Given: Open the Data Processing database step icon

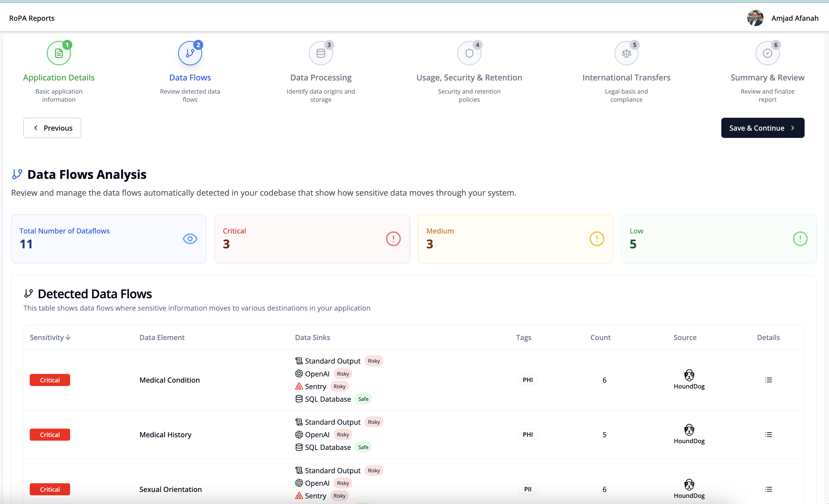Looking at the screenshot, I should [321, 53].
